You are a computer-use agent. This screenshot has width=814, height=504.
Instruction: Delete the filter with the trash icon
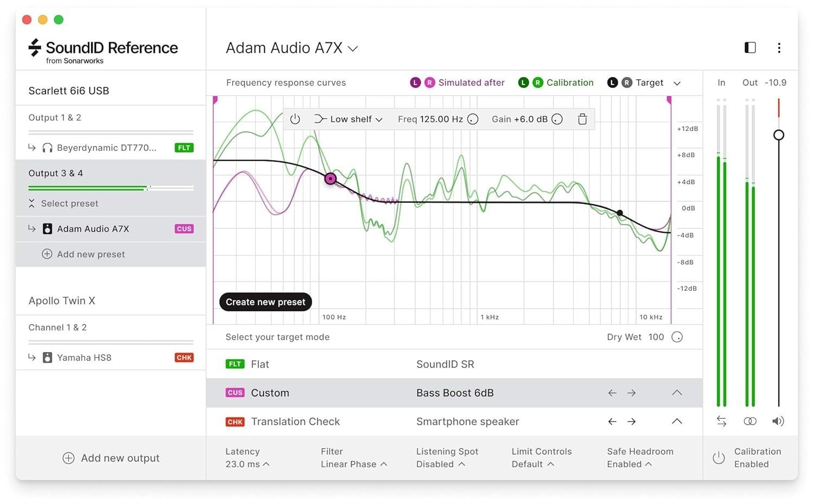click(x=582, y=119)
